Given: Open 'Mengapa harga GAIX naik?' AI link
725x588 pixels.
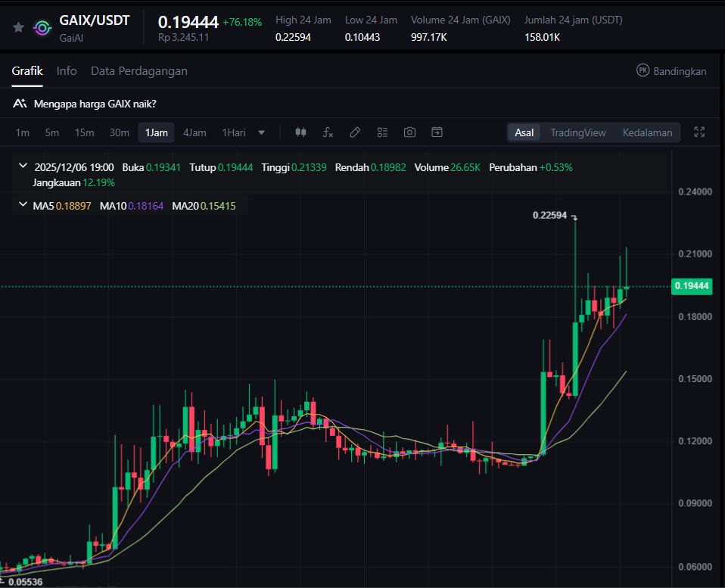Looking at the screenshot, I should pyautogui.click(x=95, y=104).
